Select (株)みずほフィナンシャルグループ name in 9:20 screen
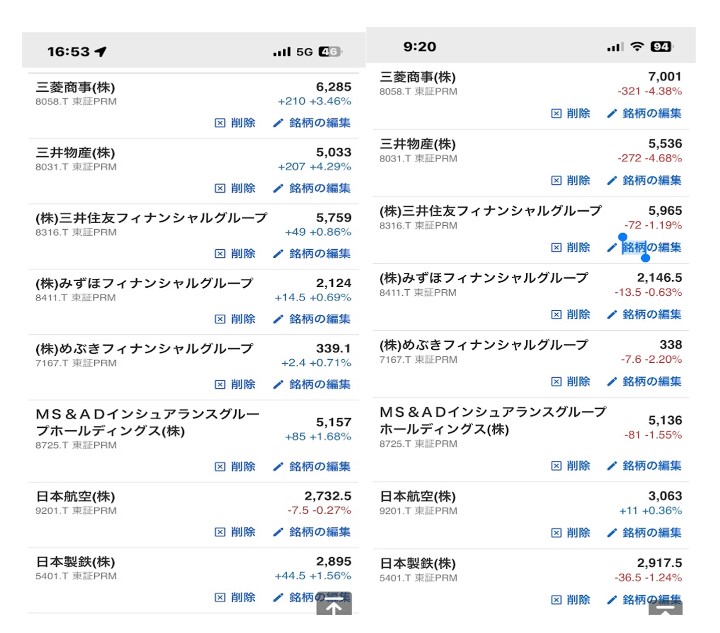Screen dimensions: 720x633 coord(484,278)
